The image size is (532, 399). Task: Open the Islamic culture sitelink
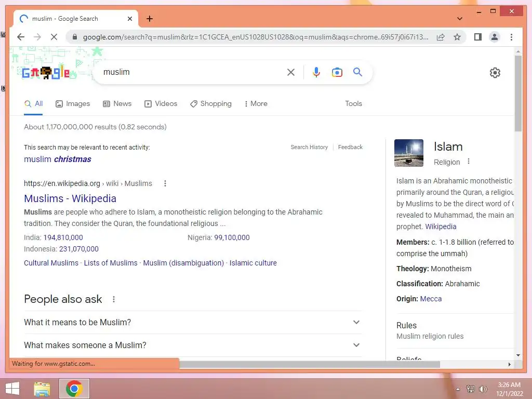(x=253, y=263)
